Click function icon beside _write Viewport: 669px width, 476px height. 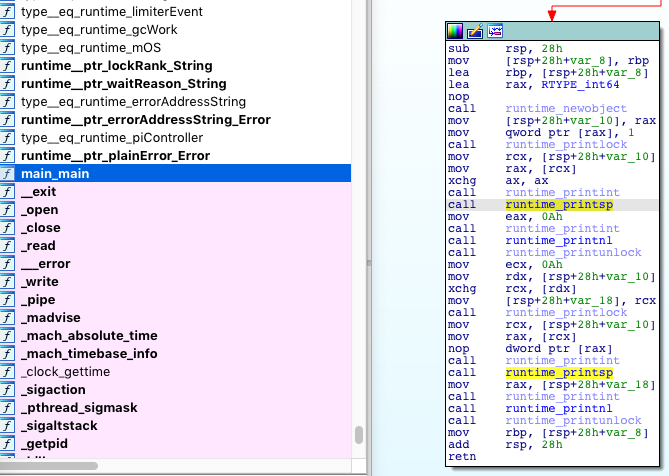(7, 282)
